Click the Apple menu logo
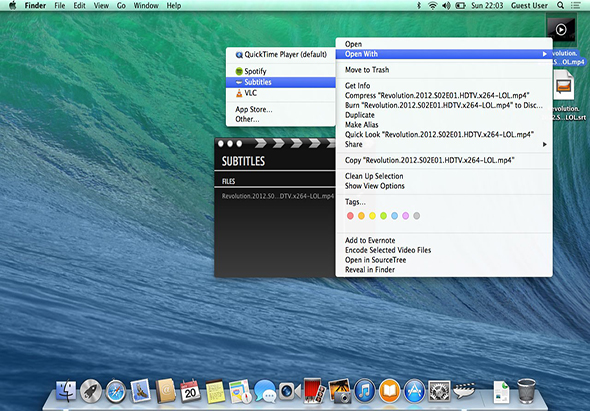 tap(12, 5)
